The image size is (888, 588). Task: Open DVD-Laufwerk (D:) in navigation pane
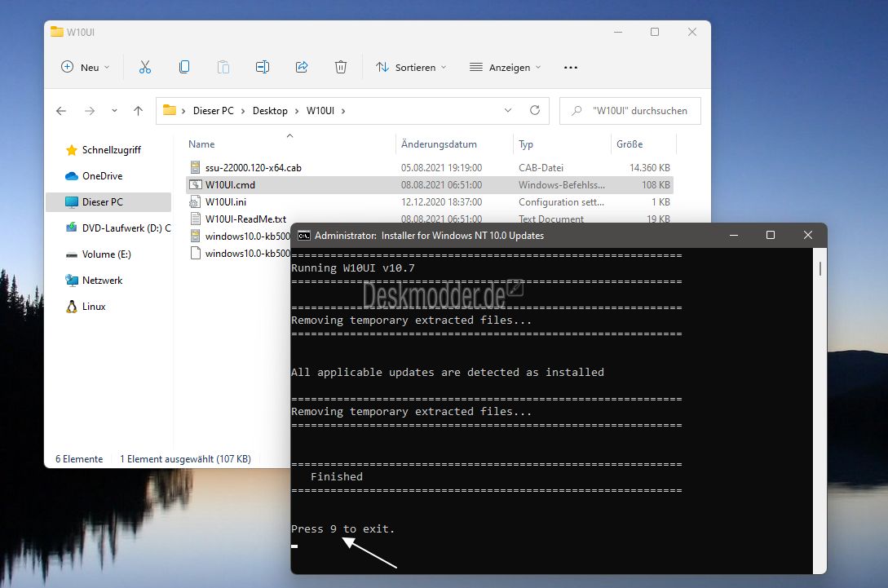point(126,228)
